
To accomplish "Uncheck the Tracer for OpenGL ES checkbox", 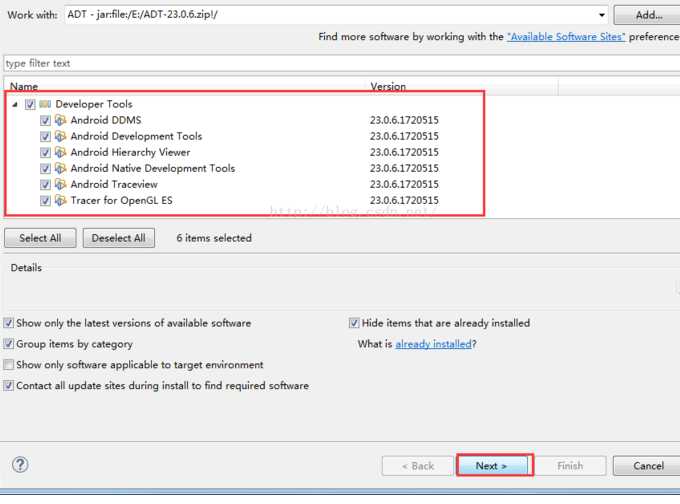I will [x=45, y=201].
